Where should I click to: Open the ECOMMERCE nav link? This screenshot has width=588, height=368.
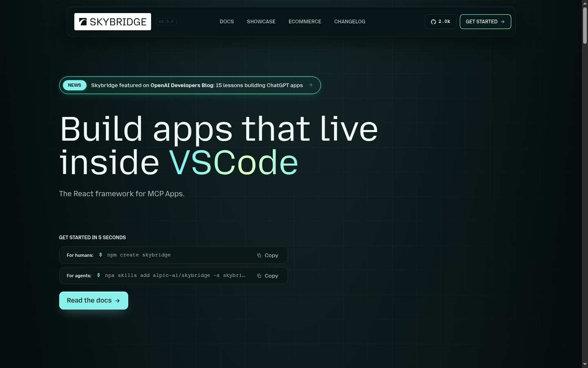click(305, 22)
